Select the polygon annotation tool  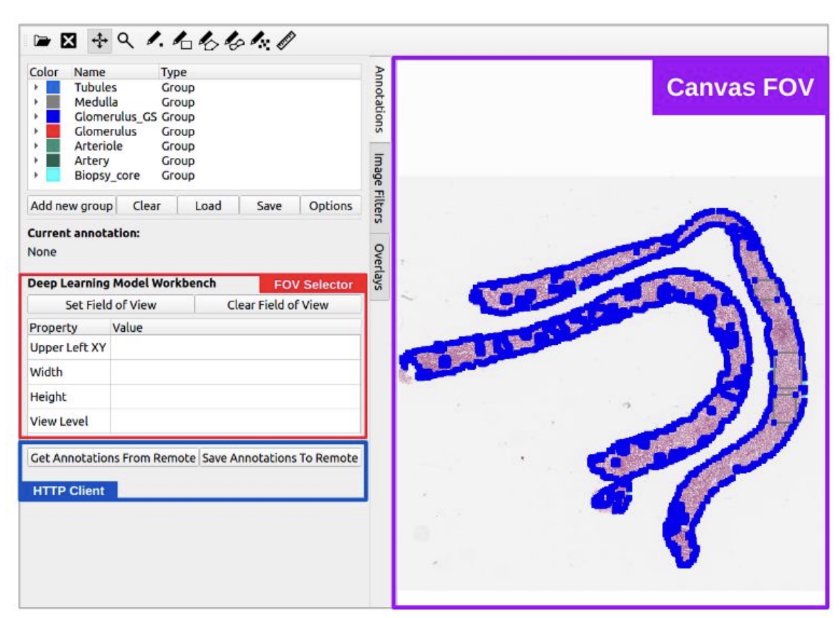click(x=208, y=41)
